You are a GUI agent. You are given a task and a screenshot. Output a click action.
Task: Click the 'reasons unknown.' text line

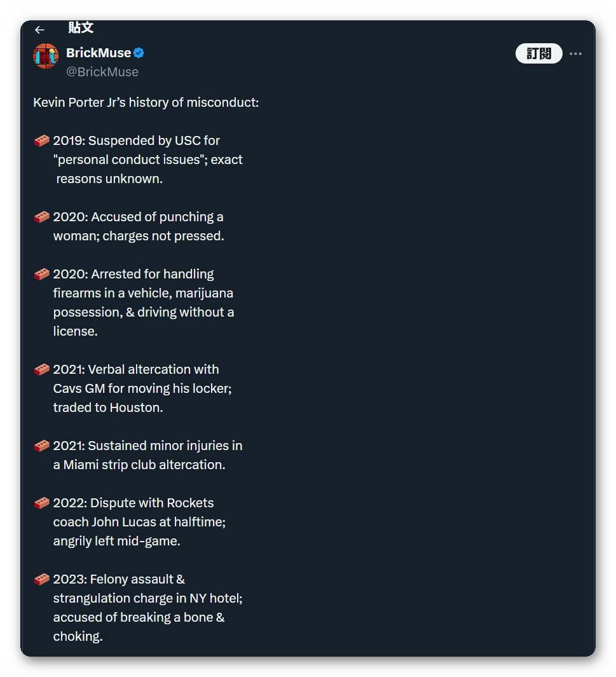click(109, 179)
